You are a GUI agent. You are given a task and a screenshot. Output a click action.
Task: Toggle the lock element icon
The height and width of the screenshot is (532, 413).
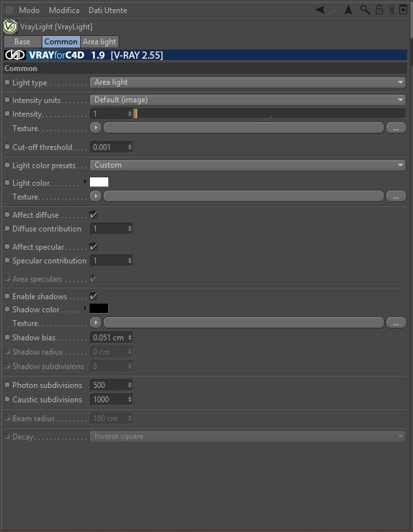(379, 10)
